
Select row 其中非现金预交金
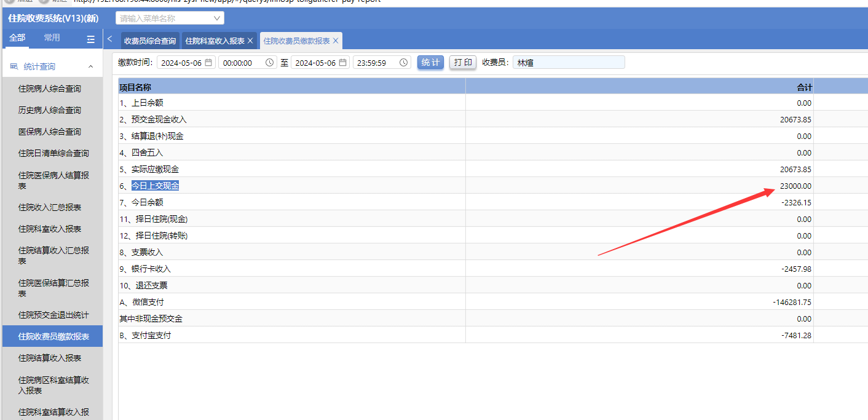493,319
